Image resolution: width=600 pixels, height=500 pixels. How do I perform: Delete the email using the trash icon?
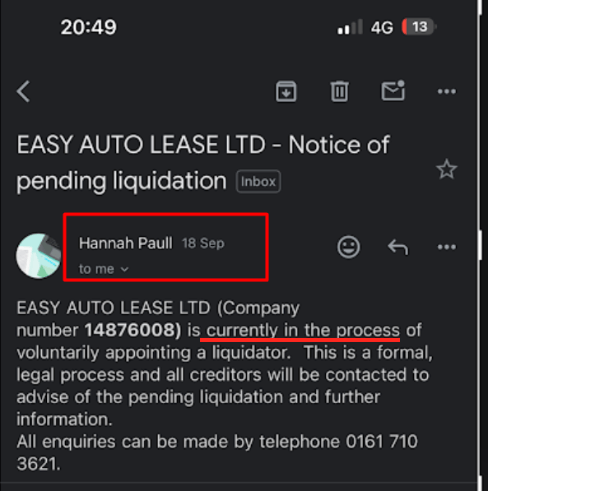pos(339,91)
